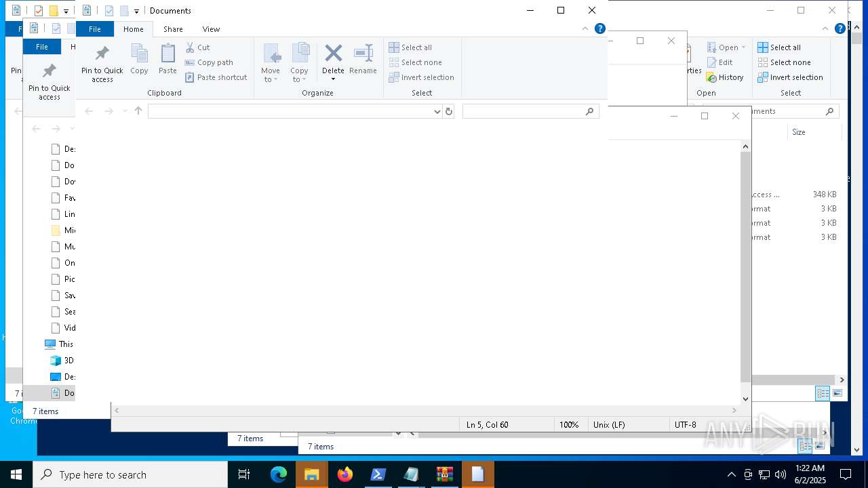Click the Notepad vertical scrollbar up arrow
The height and width of the screenshot is (488, 868).
coord(746,146)
